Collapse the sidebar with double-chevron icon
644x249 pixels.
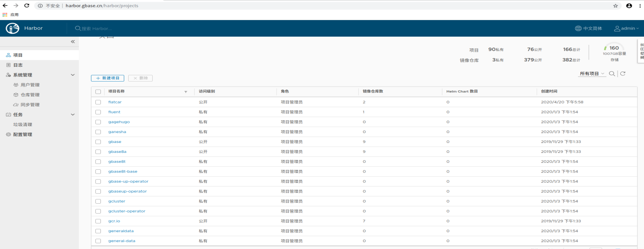pyautogui.click(x=73, y=42)
